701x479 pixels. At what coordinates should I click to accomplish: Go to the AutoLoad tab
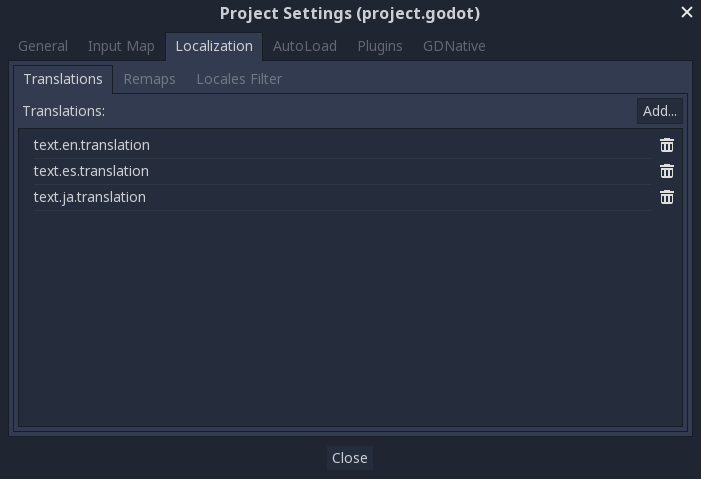coord(305,46)
